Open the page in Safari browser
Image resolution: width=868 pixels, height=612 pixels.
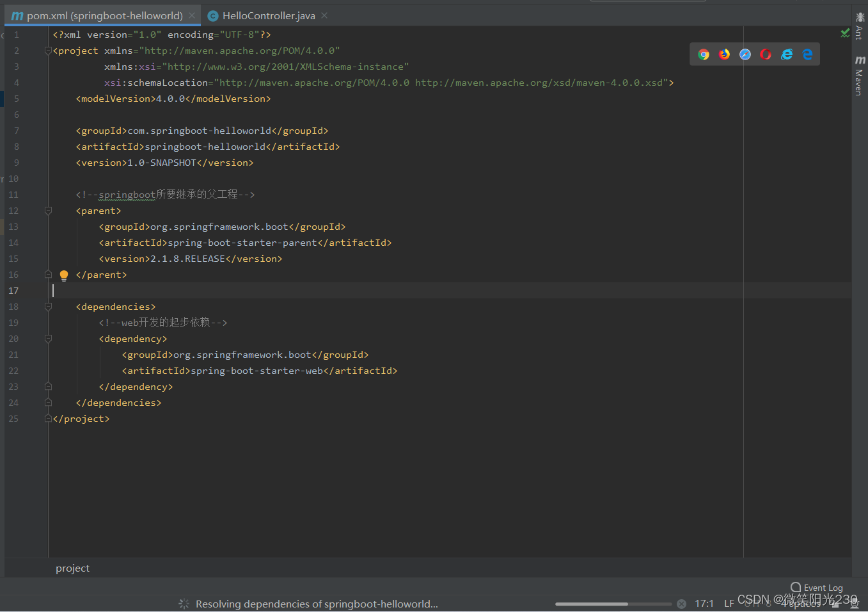[745, 54]
